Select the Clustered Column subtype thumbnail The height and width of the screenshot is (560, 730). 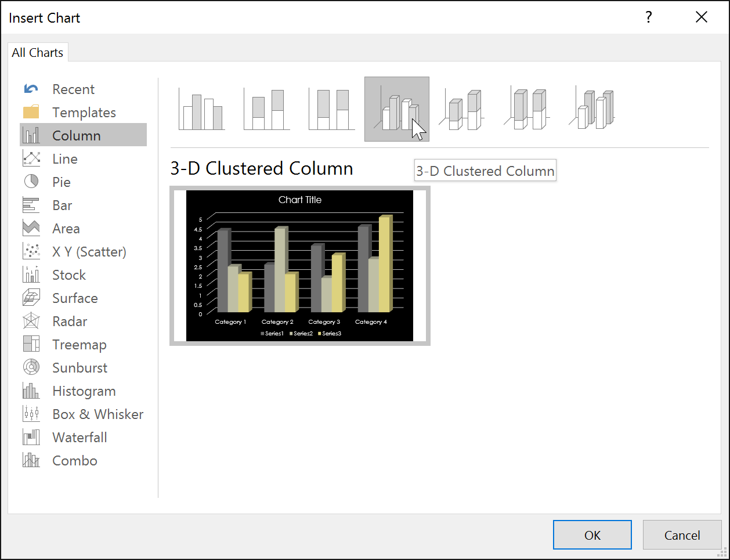[201, 109]
